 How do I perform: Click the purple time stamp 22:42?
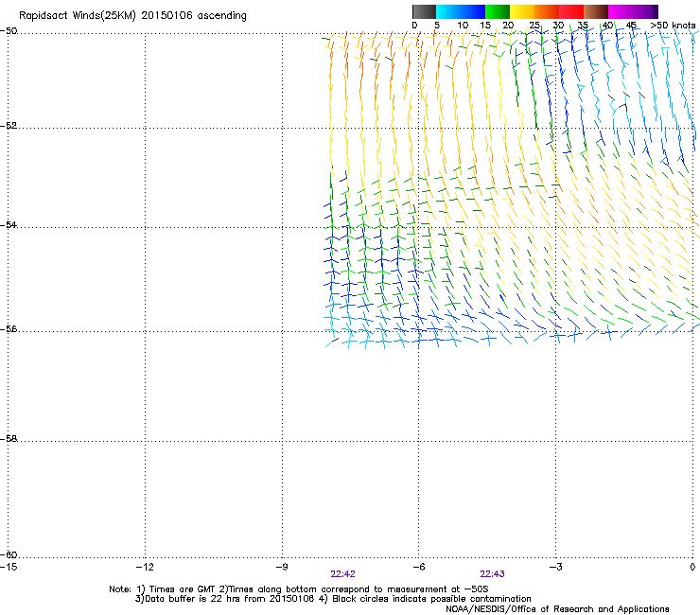coord(342,574)
